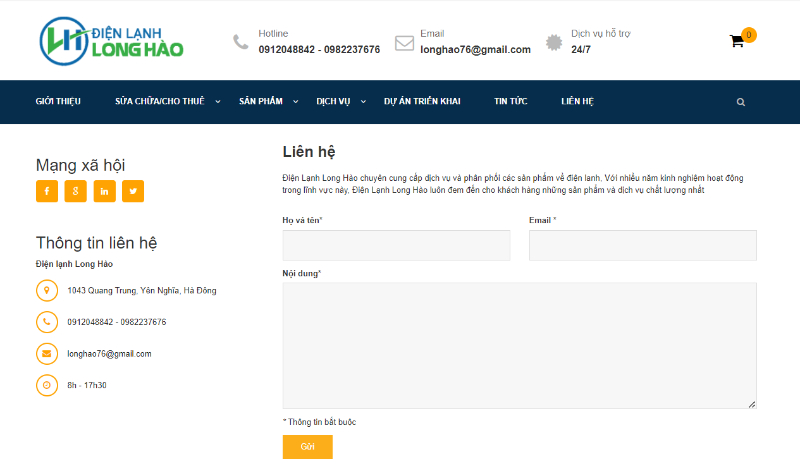Click the phone handset icon beside Hotline

click(241, 42)
